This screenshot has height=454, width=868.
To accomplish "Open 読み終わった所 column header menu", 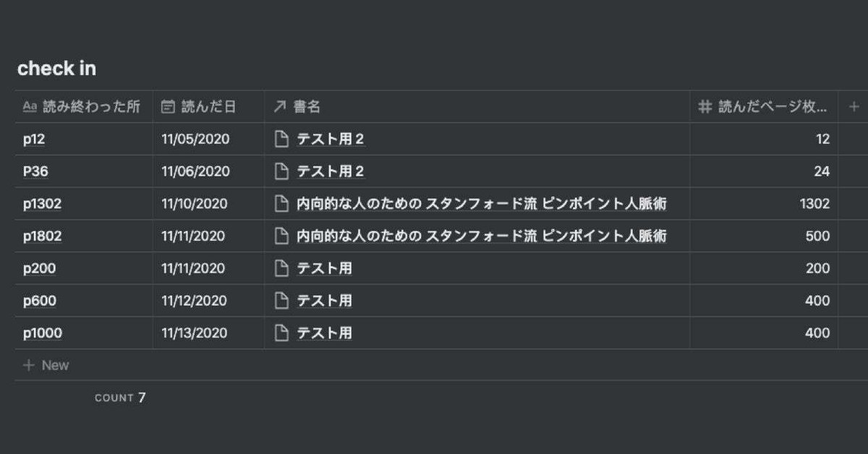I will [x=82, y=107].
